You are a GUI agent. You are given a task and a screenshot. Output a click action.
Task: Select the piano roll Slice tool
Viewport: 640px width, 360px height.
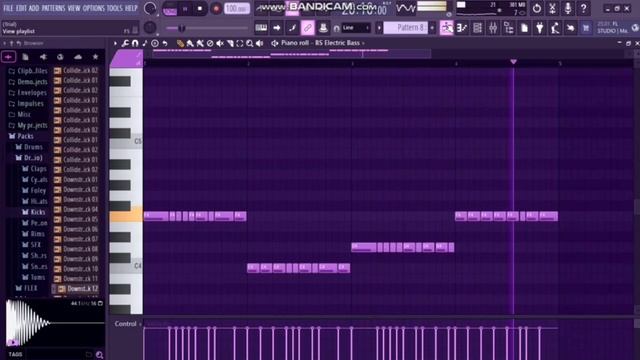(230, 43)
